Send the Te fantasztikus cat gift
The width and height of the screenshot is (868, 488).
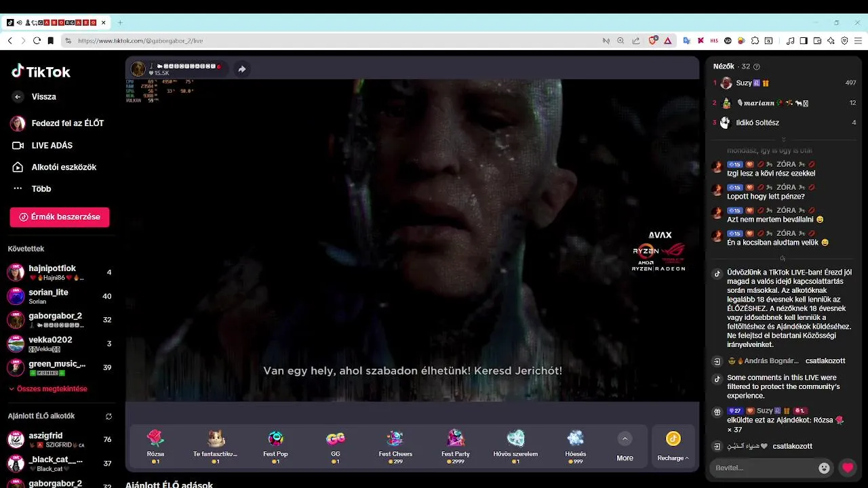click(215, 446)
